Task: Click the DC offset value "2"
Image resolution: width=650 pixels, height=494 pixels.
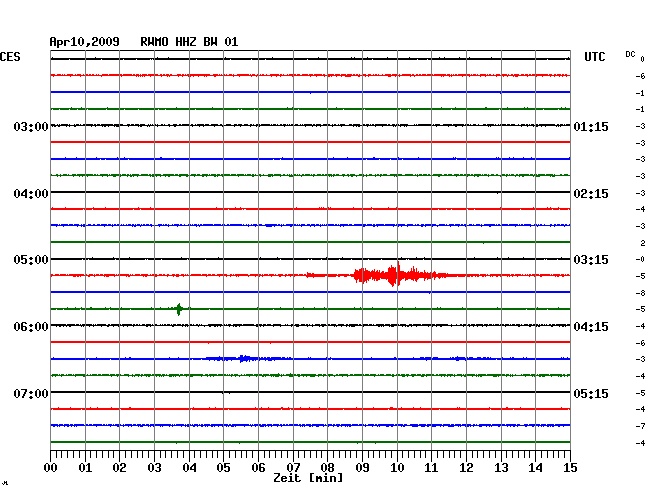Action: (643, 243)
